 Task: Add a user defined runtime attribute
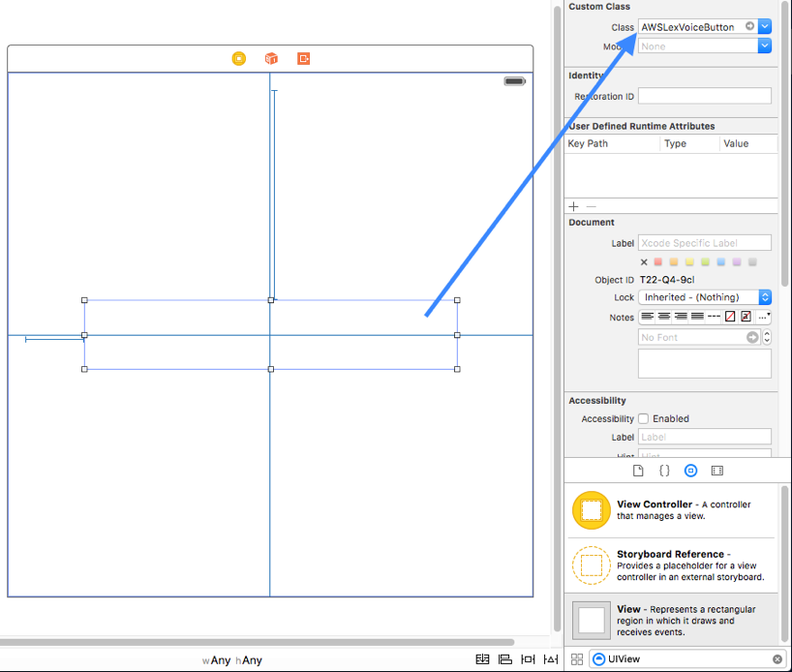coord(573,206)
